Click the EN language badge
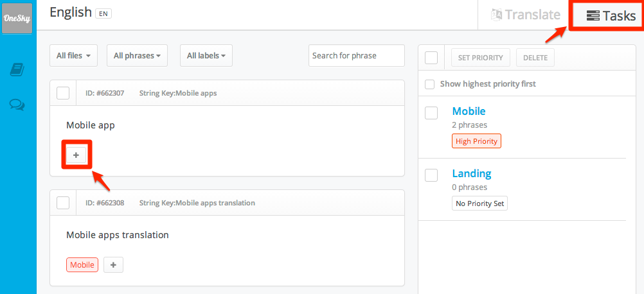The image size is (644, 294). (103, 13)
